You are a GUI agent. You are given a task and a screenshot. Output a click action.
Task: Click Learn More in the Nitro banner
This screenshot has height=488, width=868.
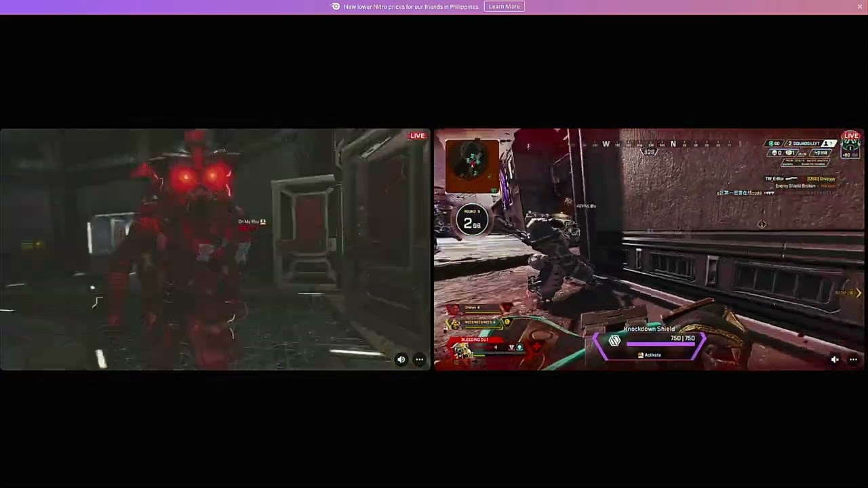(505, 7)
